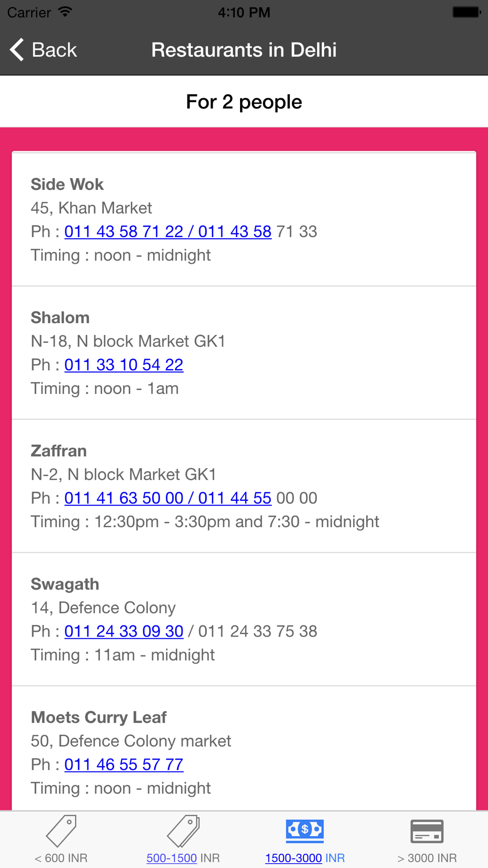Tap the price tag icon for under 600 INR
This screenshot has height=868, width=488.
click(x=61, y=830)
